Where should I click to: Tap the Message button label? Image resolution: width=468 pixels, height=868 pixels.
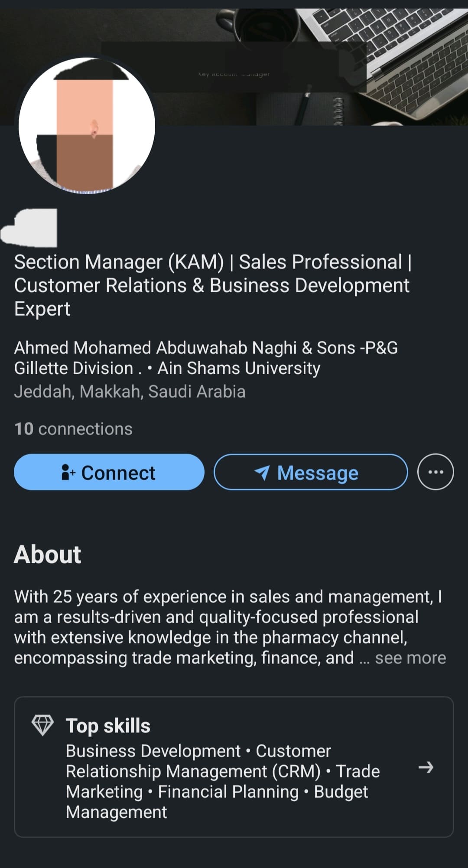(318, 473)
